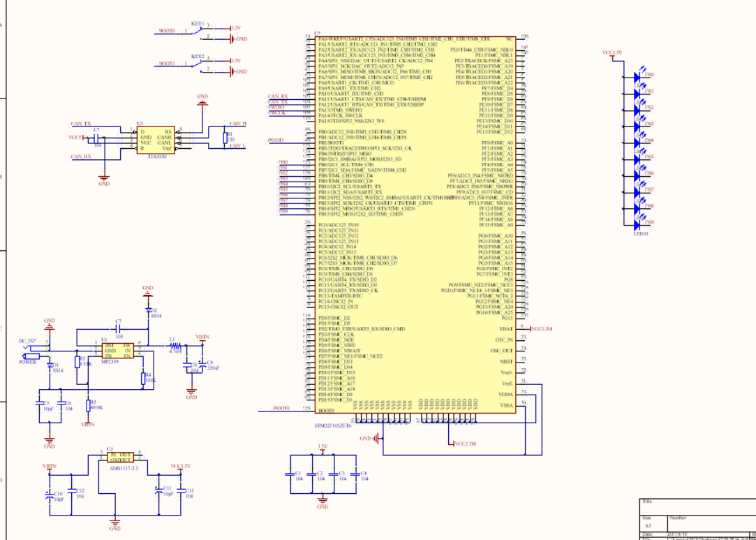Click the VBTN port right of inductor L1
Screen dimensions: 756x540
(x=202, y=338)
